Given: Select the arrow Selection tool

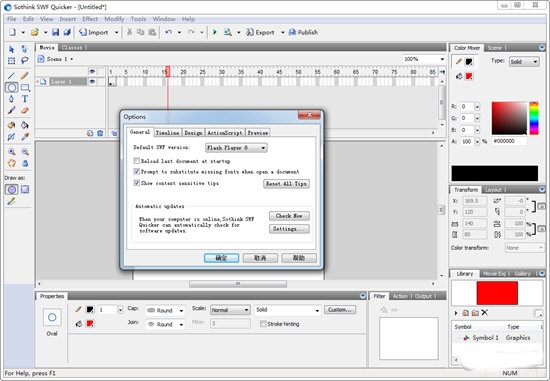Looking at the screenshot, I should click(11, 49).
